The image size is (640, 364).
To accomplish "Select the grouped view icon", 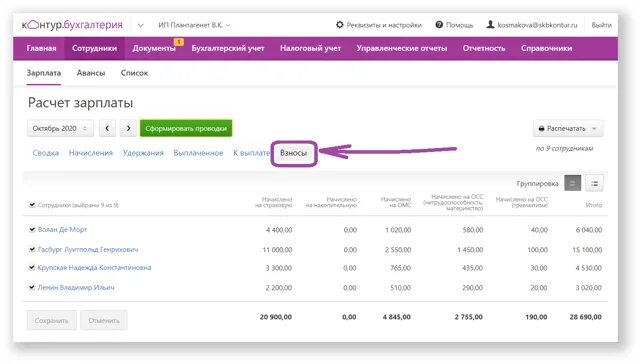I will click(572, 183).
